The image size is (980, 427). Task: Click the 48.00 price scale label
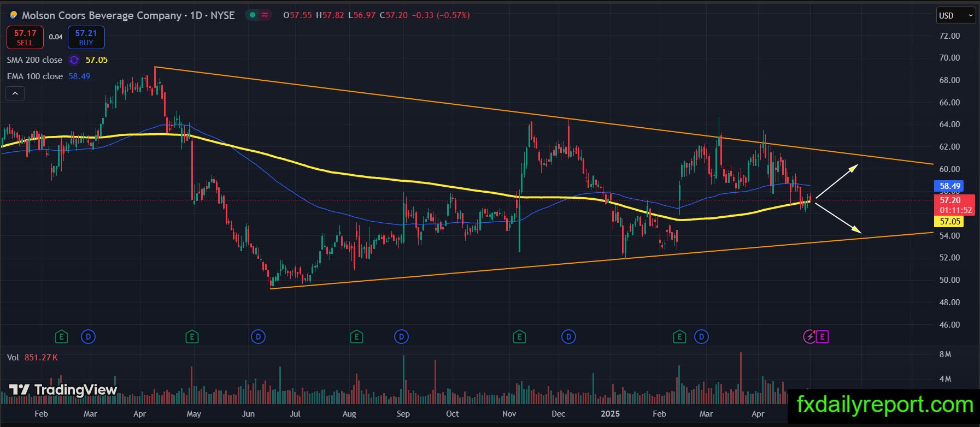coord(949,303)
